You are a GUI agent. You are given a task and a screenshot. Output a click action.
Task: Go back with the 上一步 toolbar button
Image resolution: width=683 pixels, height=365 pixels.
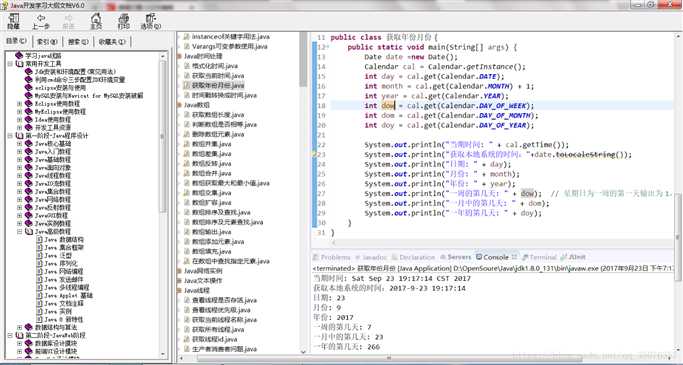(x=41, y=21)
